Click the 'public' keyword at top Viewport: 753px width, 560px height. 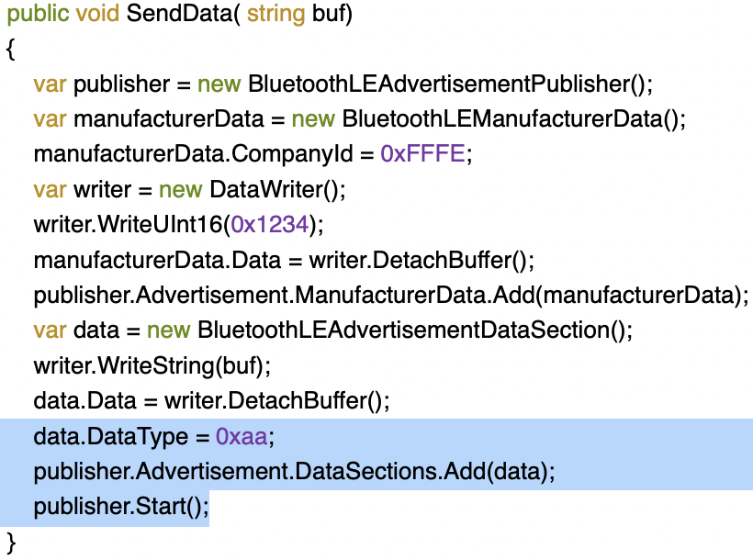coord(38,17)
